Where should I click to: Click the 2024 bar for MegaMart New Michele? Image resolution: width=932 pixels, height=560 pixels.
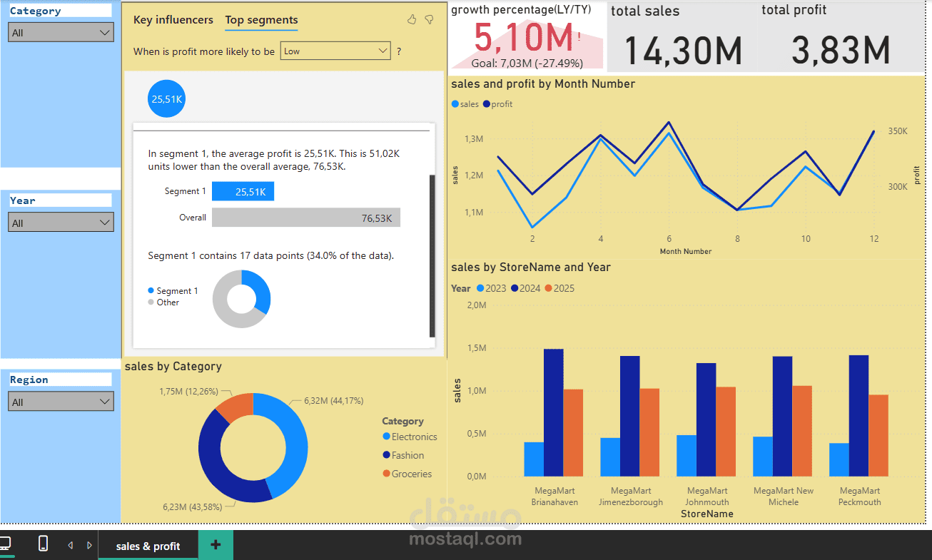[783, 417]
